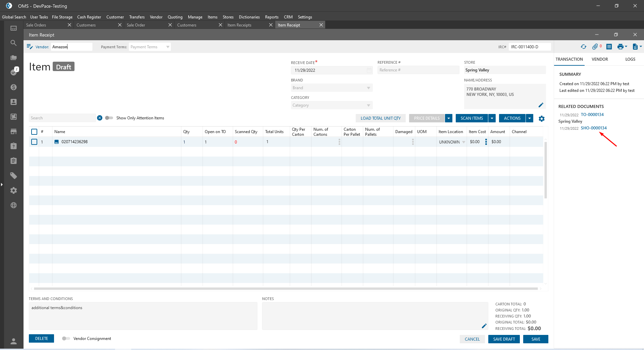This screenshot has width=644, height=350.
Task: Check the row 1 item checkbox
Action: click(34, 142)
